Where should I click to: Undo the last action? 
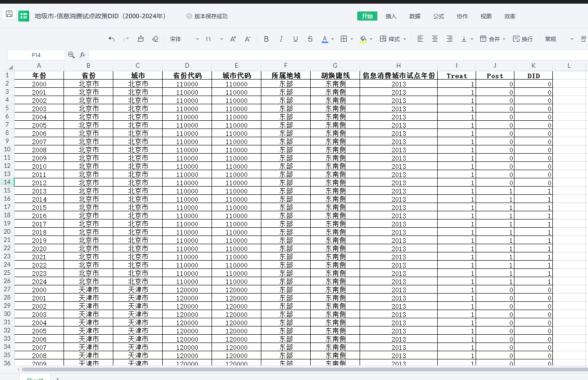[111, 39]
